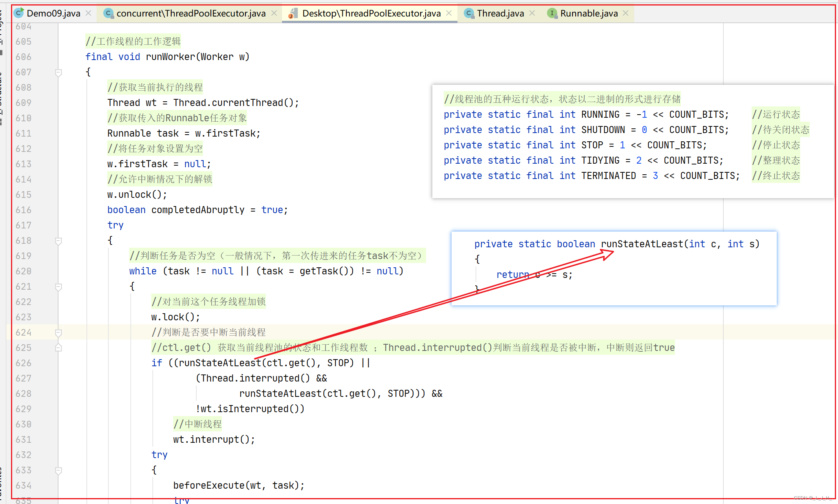838x504 pixels.
Task: Collapse the try block fold at line 618
Action: click(x=59, y=241)
